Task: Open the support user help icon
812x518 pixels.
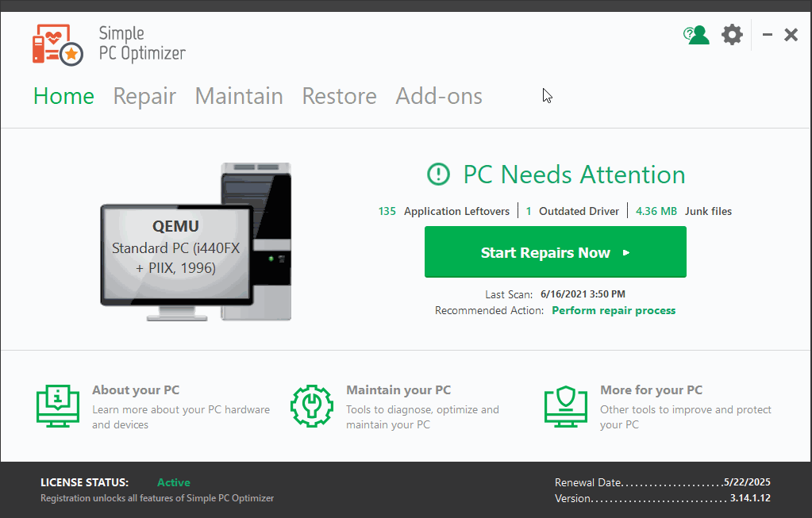Action: point(696,35)
